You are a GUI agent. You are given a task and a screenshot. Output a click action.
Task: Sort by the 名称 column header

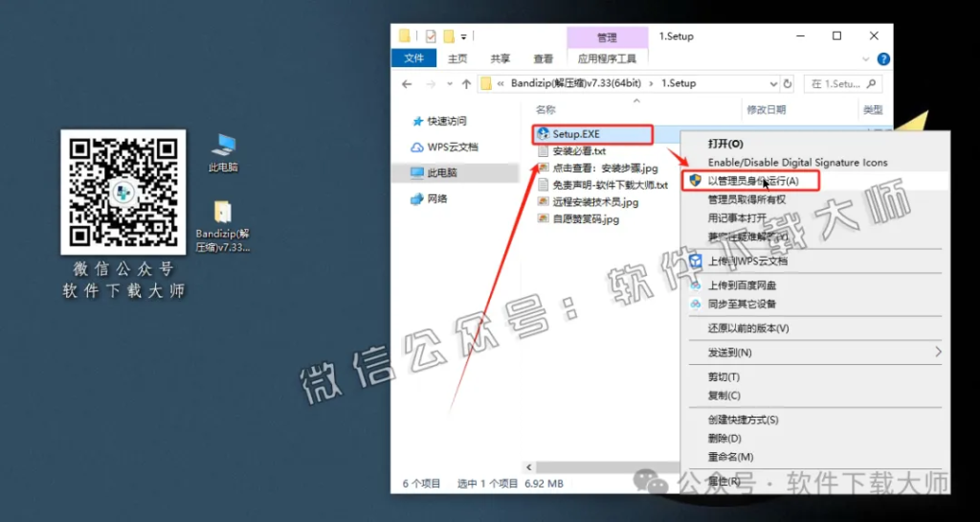[x=546, y=110]
